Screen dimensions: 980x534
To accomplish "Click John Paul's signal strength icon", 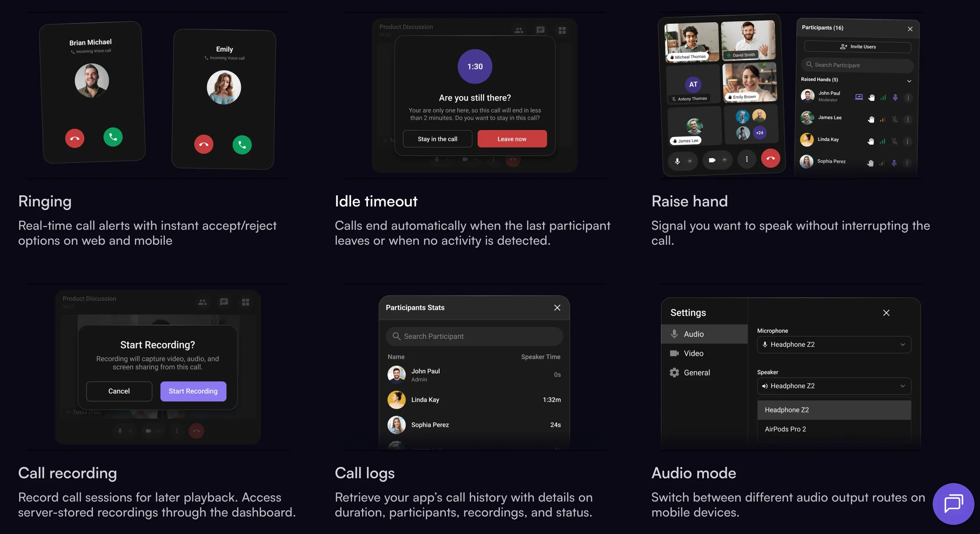I will point(883,98).
